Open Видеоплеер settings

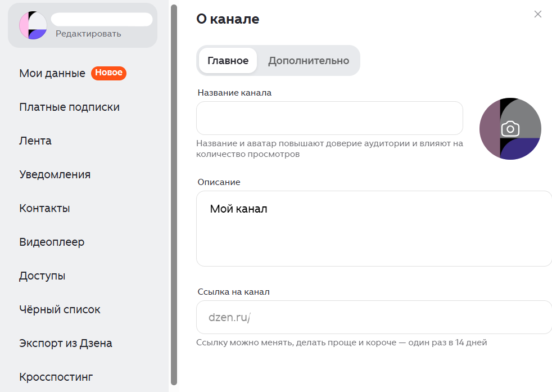[52, 242]
